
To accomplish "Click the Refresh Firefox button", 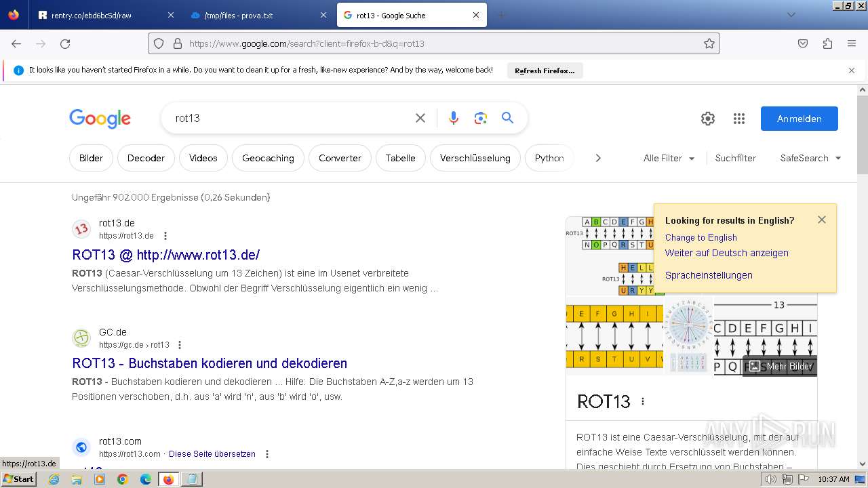I will tap(545, 70).
